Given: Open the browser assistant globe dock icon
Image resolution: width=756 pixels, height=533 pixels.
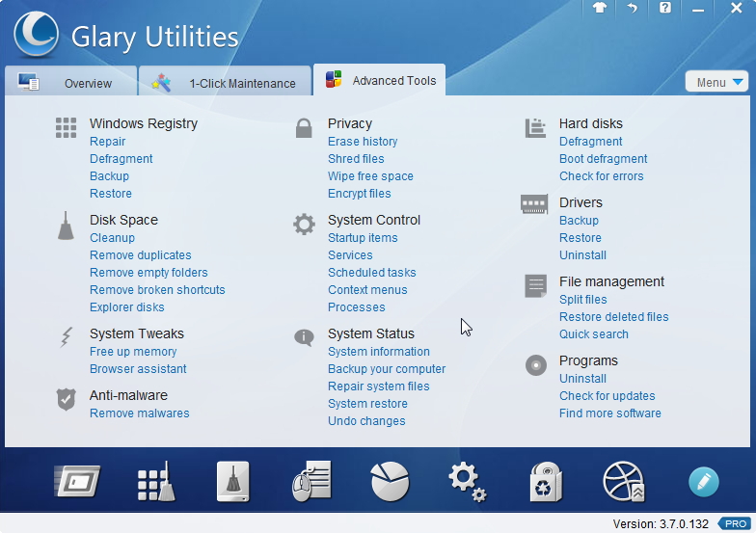Looking at the screenshot, I should pos(624,482).
